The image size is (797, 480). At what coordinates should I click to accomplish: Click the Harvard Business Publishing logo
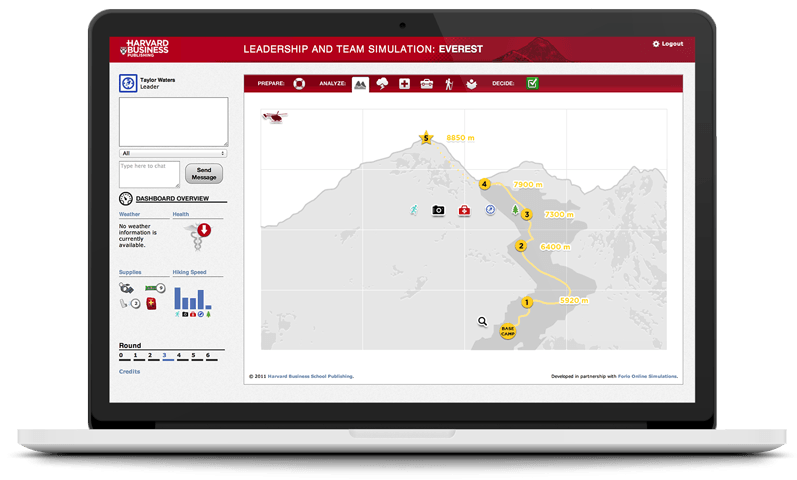[x=144, y=48]
